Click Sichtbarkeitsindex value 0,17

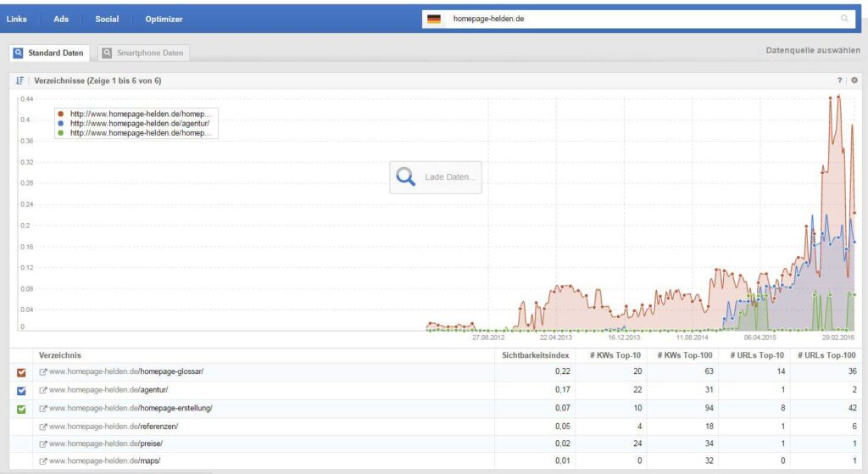pyautogui.click(x=563, y=390)
